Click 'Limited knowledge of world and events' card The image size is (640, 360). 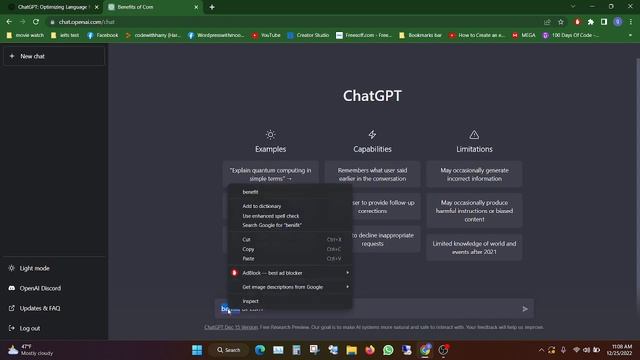coord(474,247)
